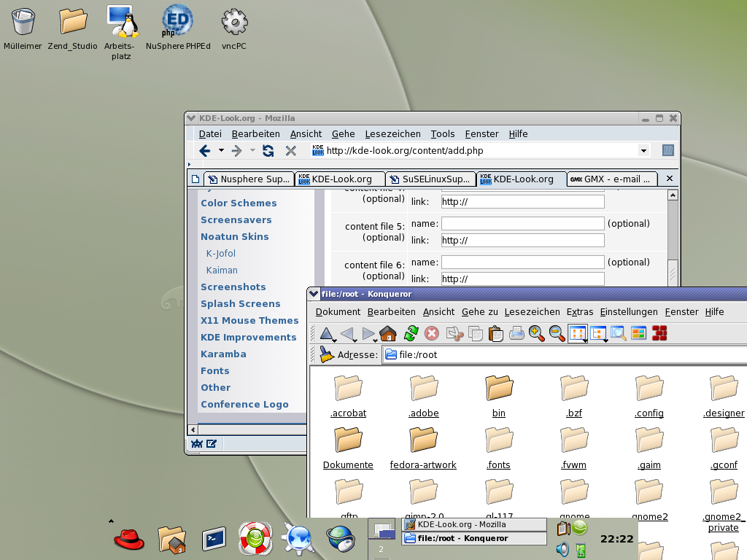Switch to the GMX - e-mail tab
747x560 pixels.
[612, 179]
